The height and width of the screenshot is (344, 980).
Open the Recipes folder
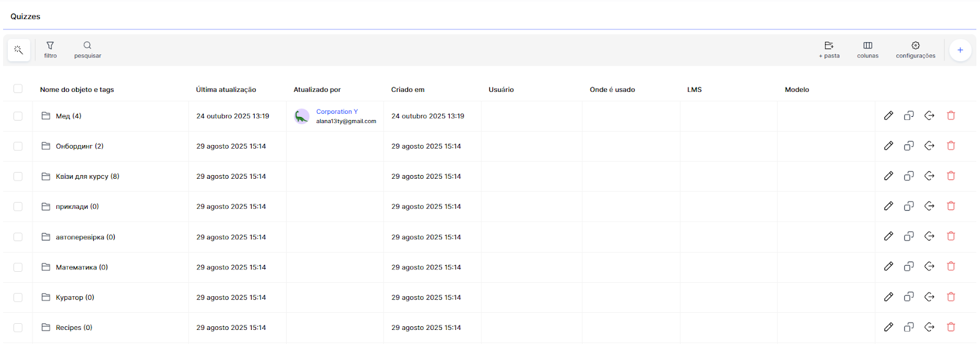tap(73, 328)
